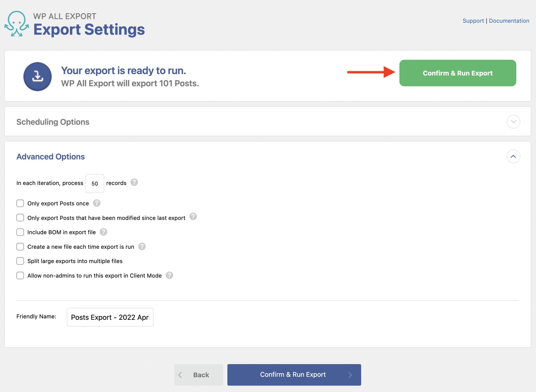Select the Friendly Name text field
Viewport: 536px width, 392px height.
click(110, 317)
